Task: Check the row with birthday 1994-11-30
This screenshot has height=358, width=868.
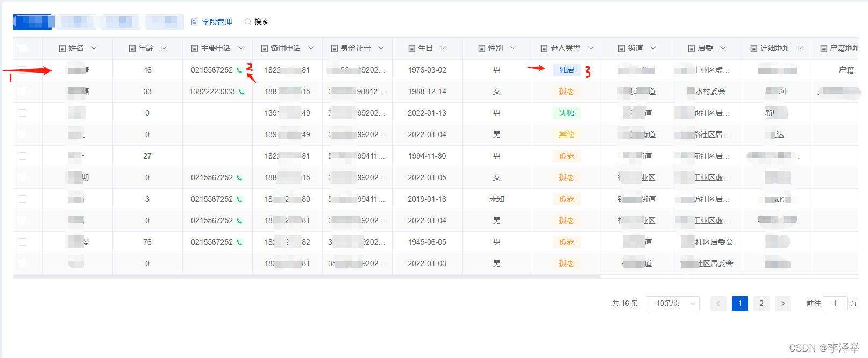Action: click(x=23, y=156)
